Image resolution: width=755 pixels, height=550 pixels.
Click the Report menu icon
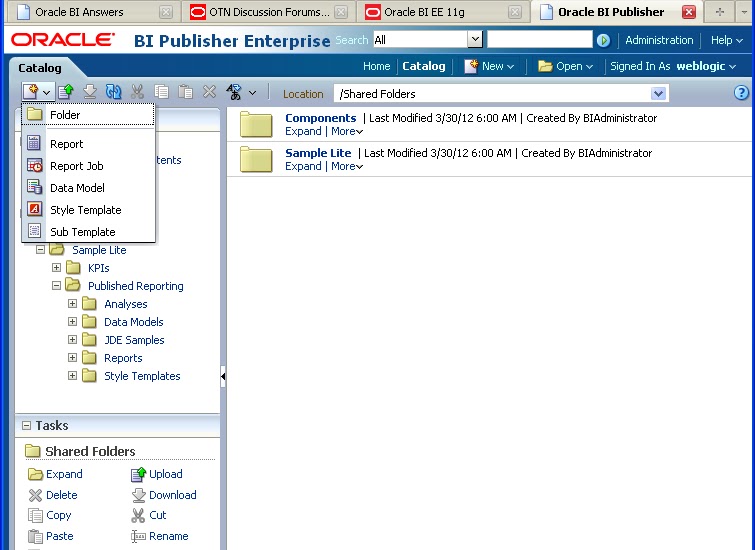pyautogui.click(x=34, y=143)
